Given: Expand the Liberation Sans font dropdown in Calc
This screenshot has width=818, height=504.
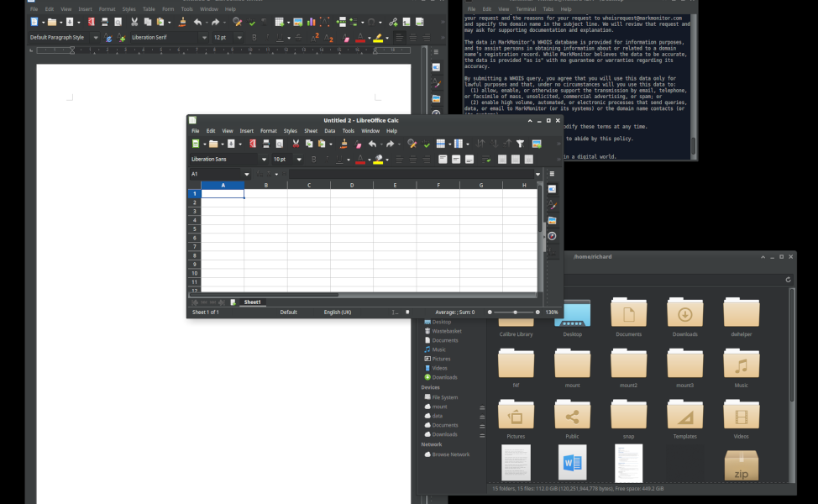Looking at the screenshot, I should coord(264,160).
